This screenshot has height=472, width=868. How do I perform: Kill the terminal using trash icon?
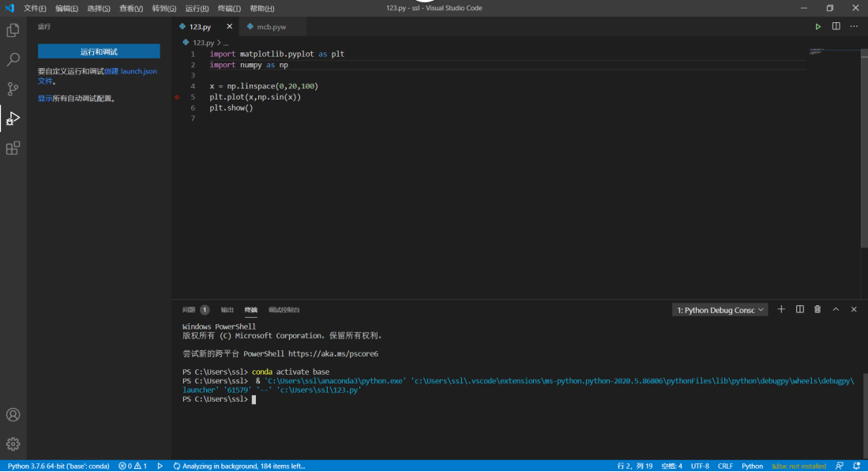(x=817, y=309)
